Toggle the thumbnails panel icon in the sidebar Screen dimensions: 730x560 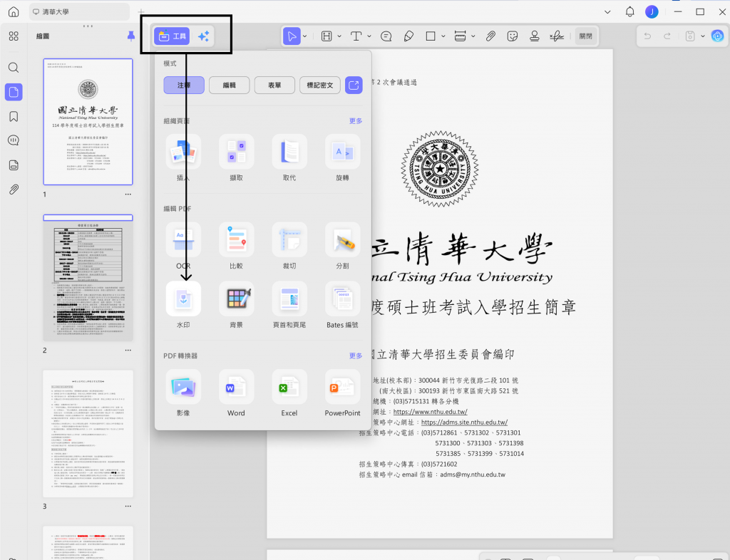click(14, 92)
